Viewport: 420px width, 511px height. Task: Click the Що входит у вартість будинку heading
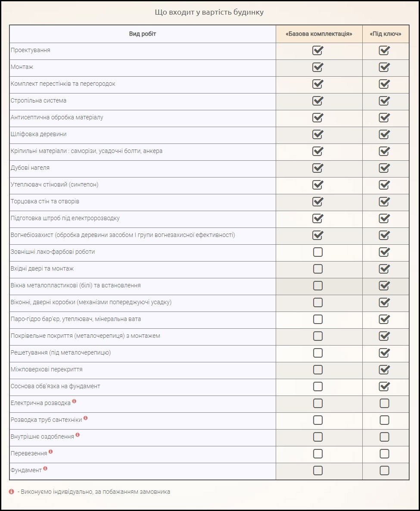tap(209, 12)
